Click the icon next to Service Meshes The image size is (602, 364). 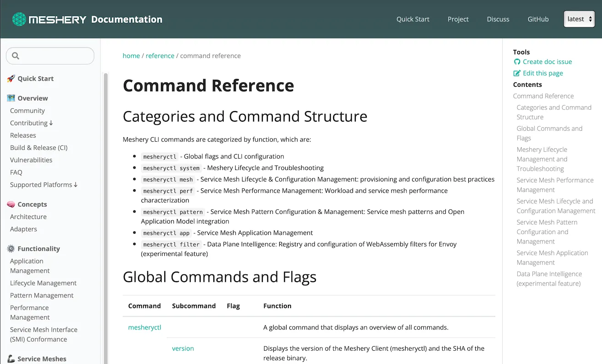point(11,359)
